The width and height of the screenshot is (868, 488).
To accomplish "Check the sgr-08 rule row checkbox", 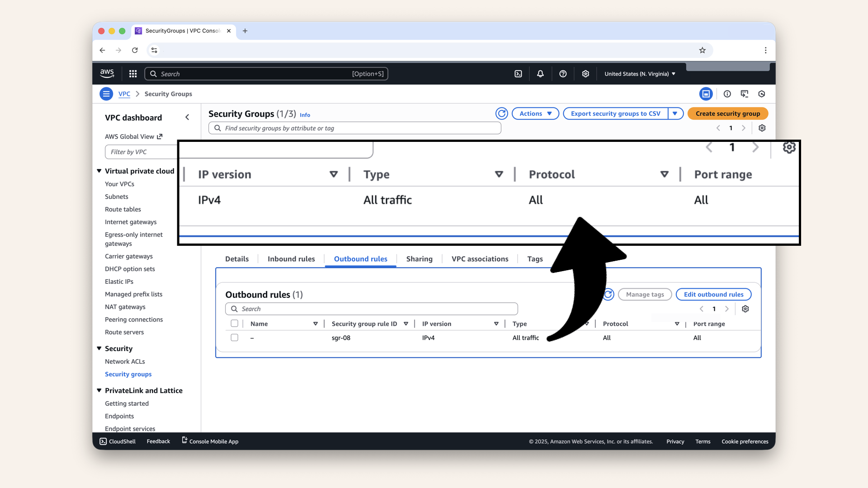I will coord(234,338).
